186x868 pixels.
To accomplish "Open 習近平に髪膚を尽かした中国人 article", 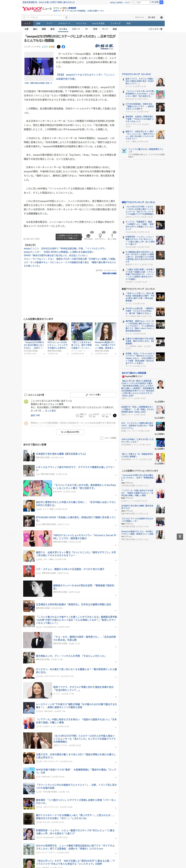I will pyautogui.click(x=76, y=503).
